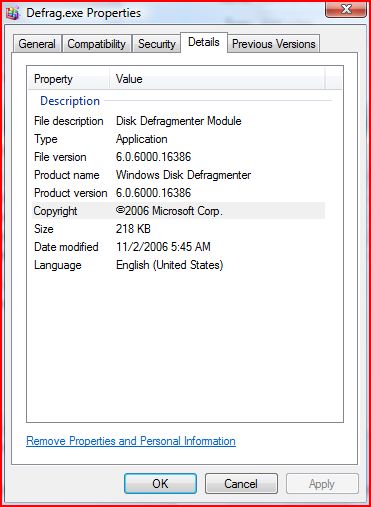Click the Product version value 6.0.6000.16386
This screenshot has height=507, width=371.
coord(153,193)
